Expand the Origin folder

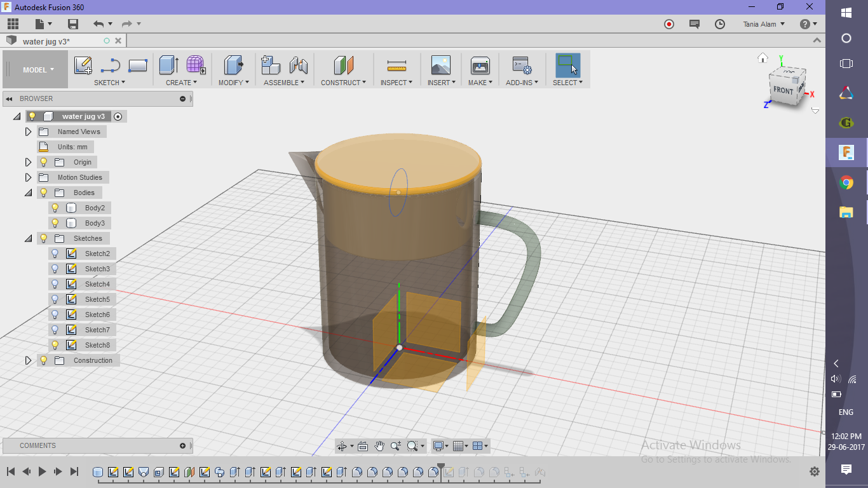(x=28, y=162)
